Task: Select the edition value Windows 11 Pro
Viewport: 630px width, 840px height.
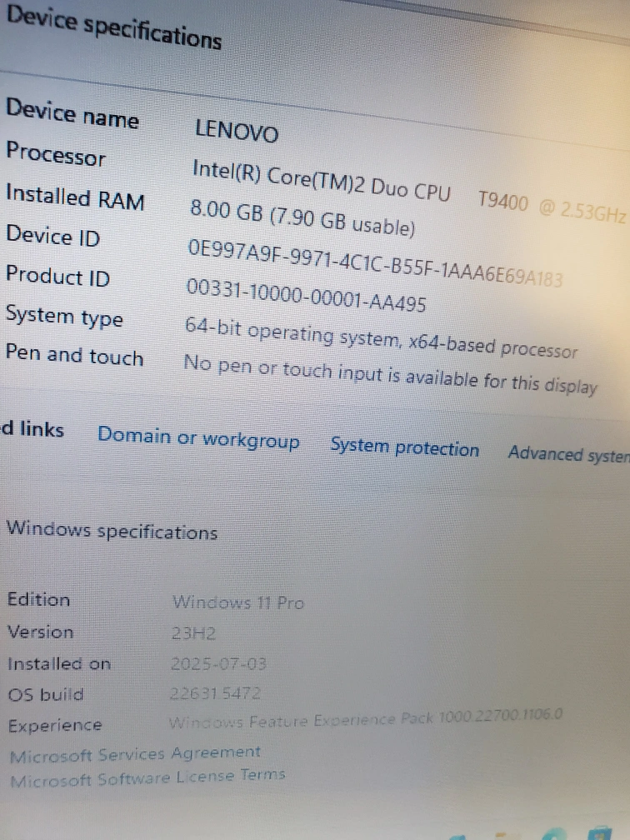Action: point(237,602)
